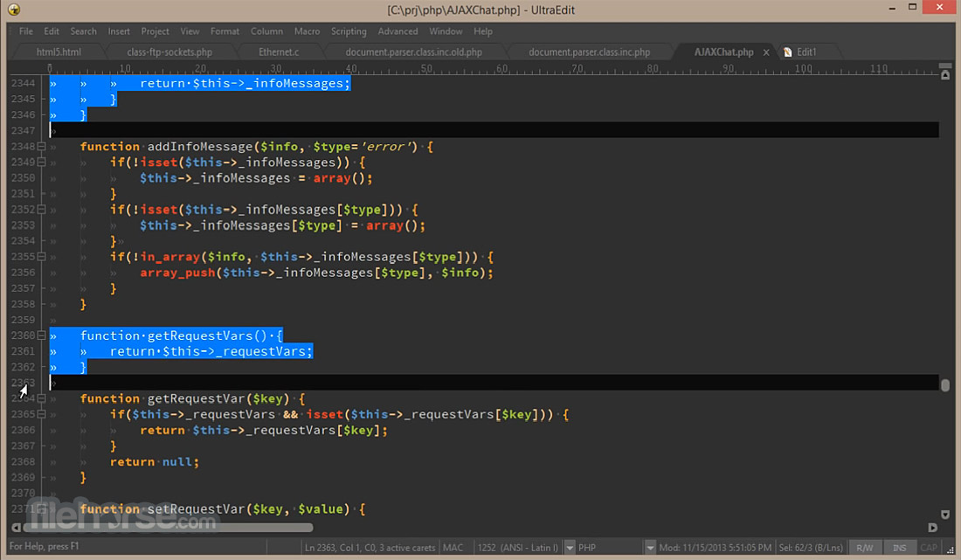Screen dimensions: 961x560
Task: Click the Edit1 tab document icon
Action: [x=787, y=52]
